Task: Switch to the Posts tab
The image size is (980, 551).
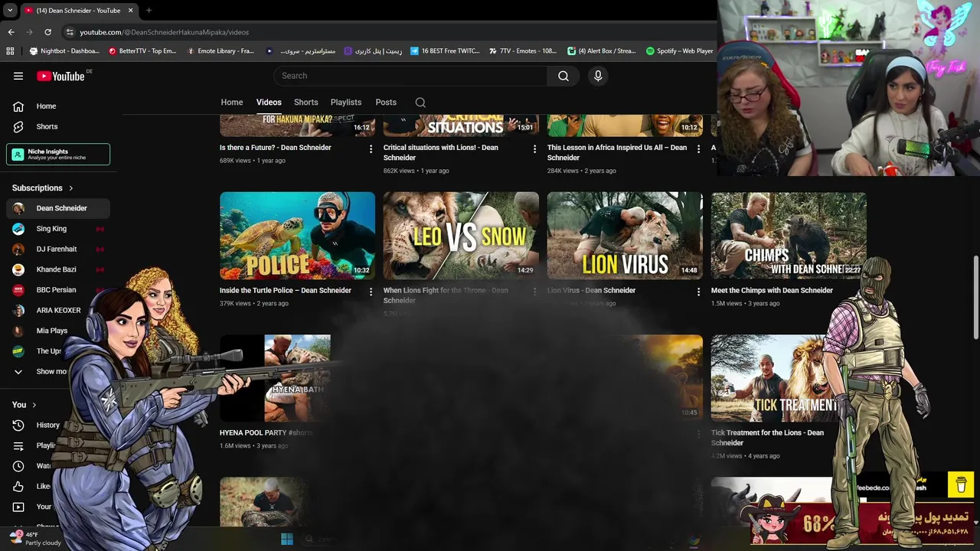Action: coord(386,103)
